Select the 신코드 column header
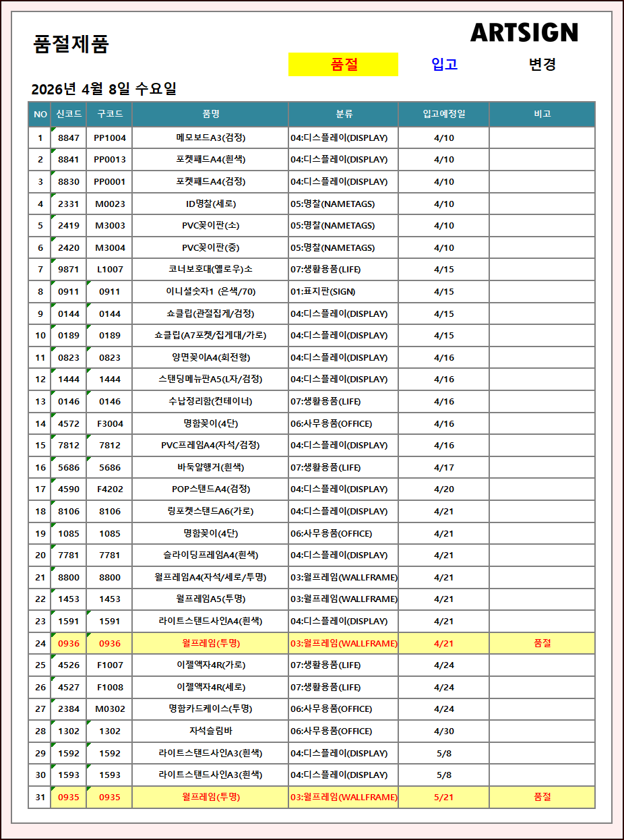Viewport: 624px width, 840px height. click(69, 115)
